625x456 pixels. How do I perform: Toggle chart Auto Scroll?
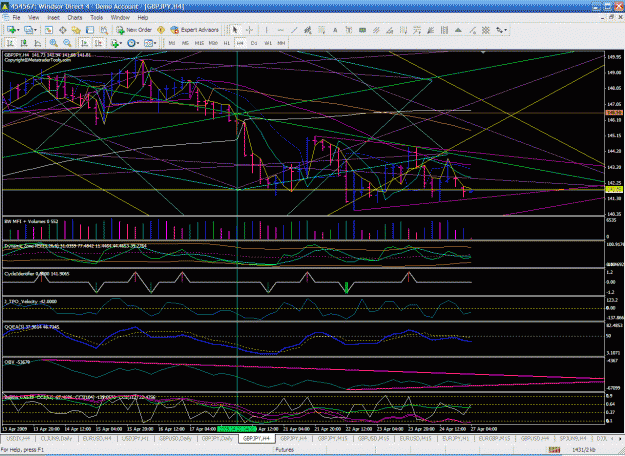[84, 43]
